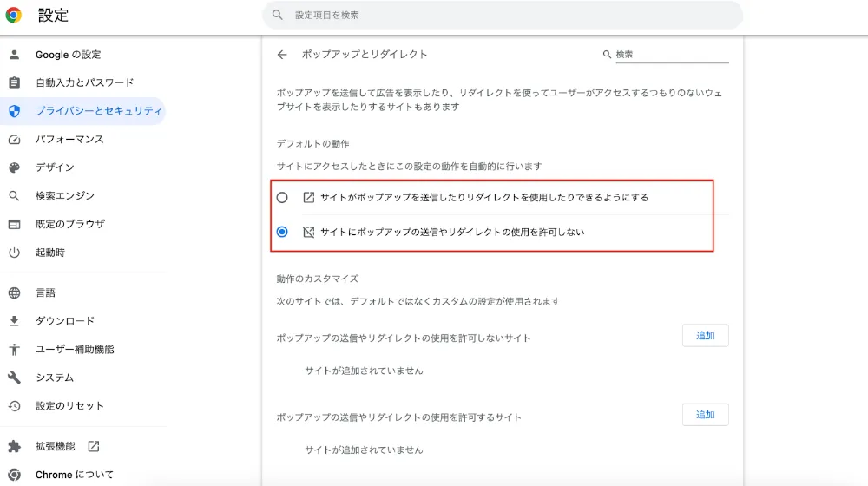Click the wrench icon for システム

pos(15,378)
